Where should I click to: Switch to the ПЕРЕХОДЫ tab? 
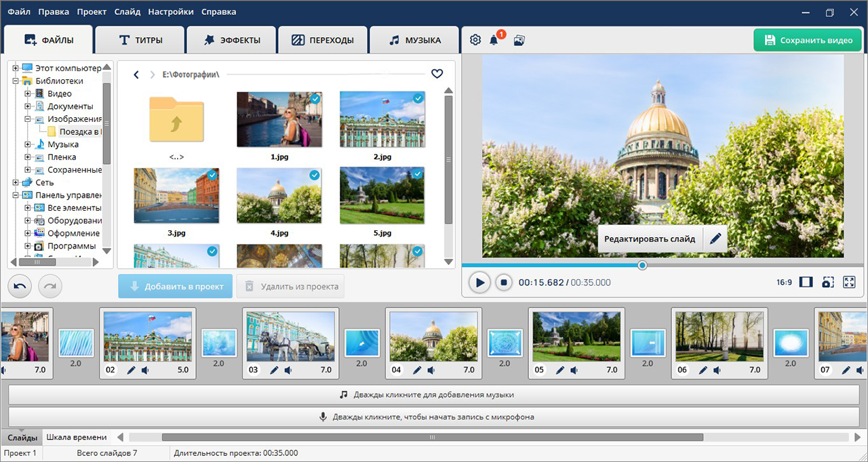pos(323,40)
